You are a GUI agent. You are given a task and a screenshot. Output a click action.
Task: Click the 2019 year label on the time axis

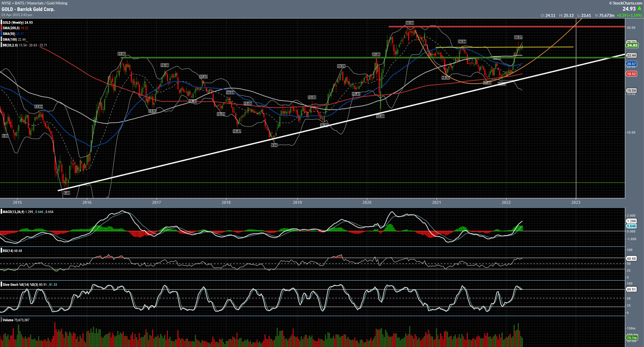point(297,203)
